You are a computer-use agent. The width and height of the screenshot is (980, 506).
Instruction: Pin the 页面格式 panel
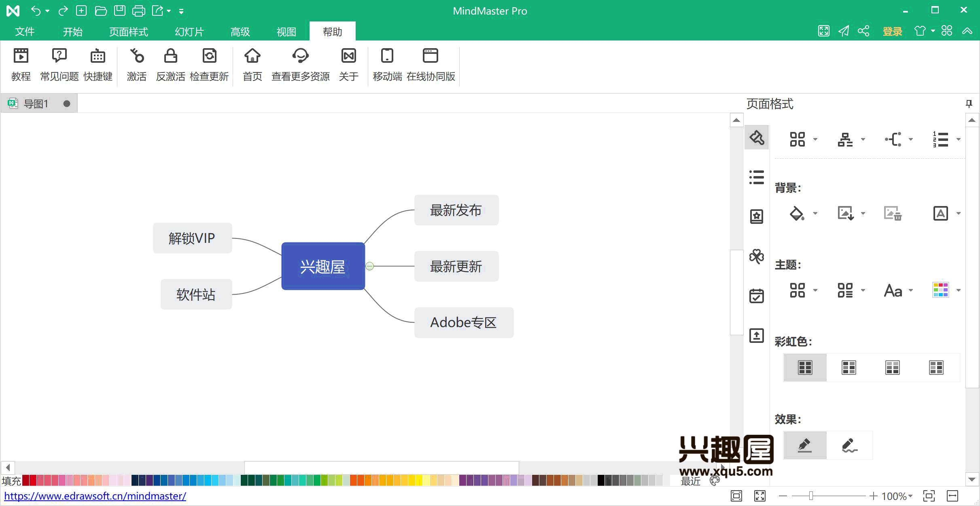pyautogui.click(x=969, y=104)
